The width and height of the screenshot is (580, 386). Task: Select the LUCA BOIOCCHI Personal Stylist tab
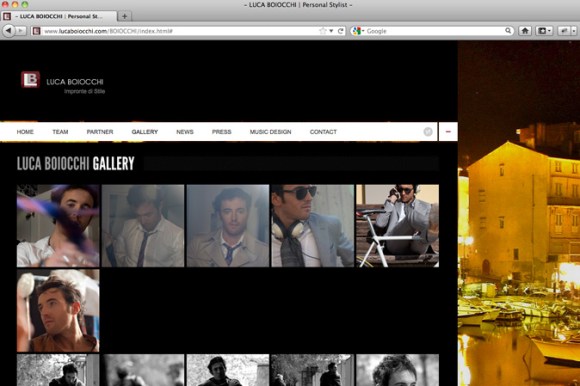[59, 16]
